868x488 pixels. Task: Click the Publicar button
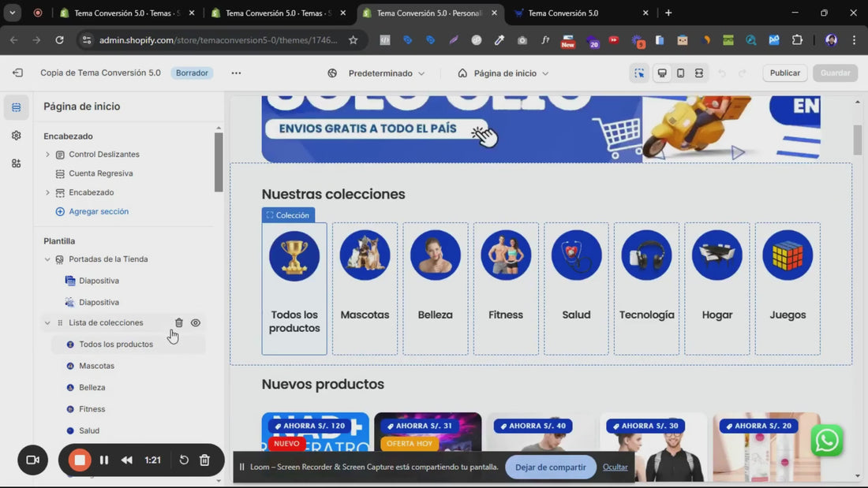pos(784,73)
